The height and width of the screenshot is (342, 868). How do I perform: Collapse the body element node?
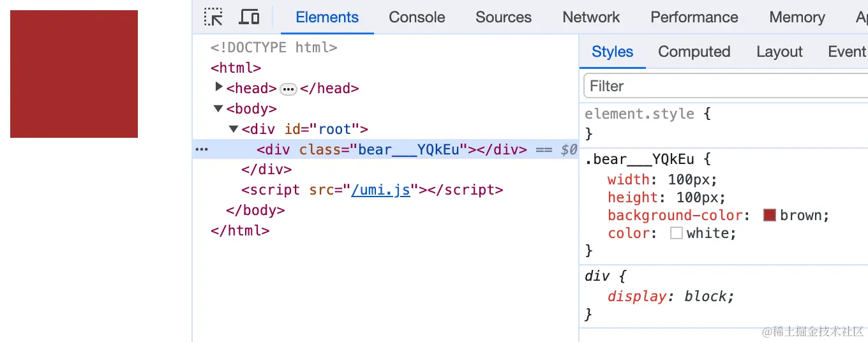click(x=219, y=108)
